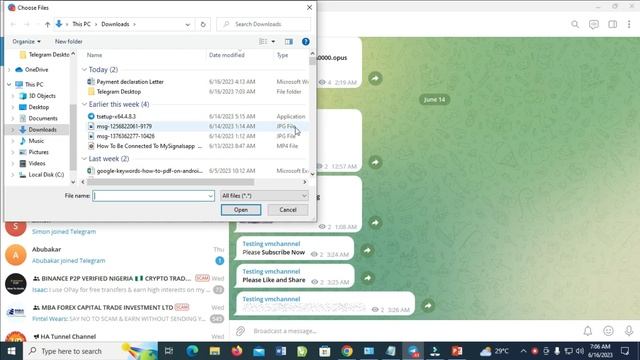Click the Telegram search icon in the chat header
The height and width of the screenshot is (360, 640).
click(x=575, y=24)
